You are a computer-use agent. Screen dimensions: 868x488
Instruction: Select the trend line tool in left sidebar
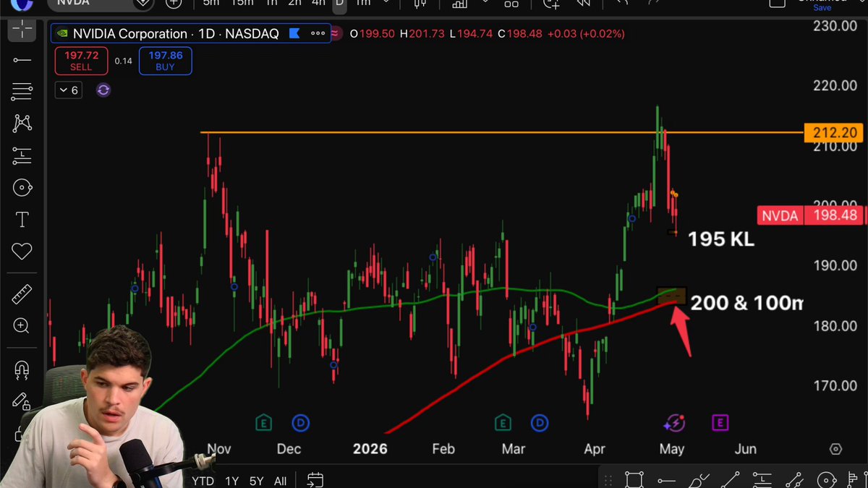[x=22, y=60]
